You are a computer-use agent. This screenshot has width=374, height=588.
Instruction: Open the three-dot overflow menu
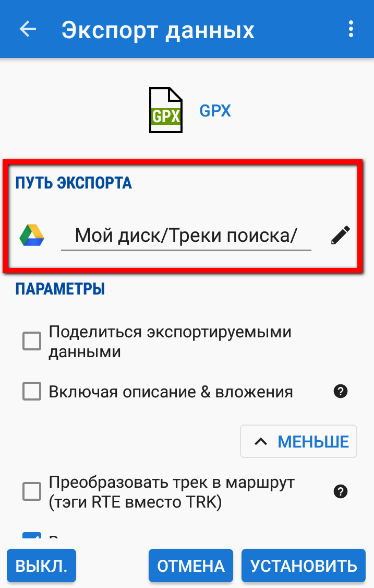click(x=351, y=29)
